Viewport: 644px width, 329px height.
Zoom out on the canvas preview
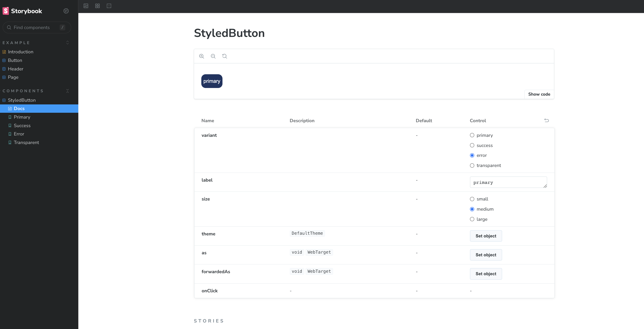(213, 56)
